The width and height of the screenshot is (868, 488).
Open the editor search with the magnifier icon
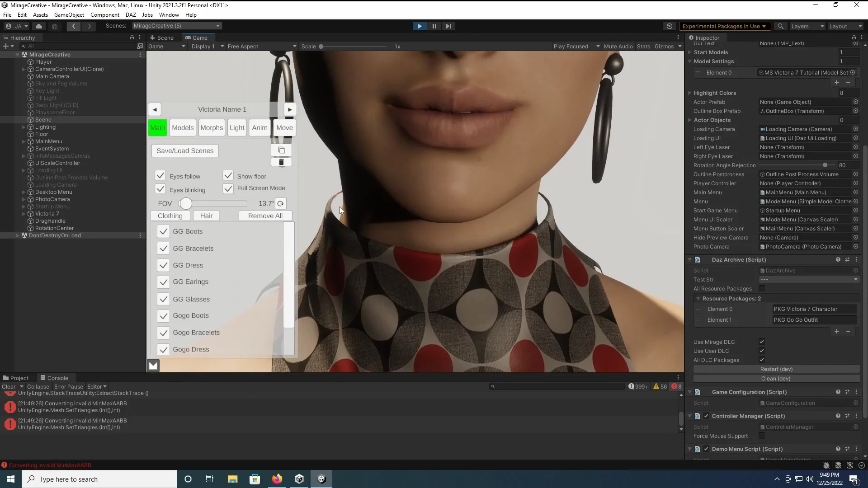pos(781,26)
